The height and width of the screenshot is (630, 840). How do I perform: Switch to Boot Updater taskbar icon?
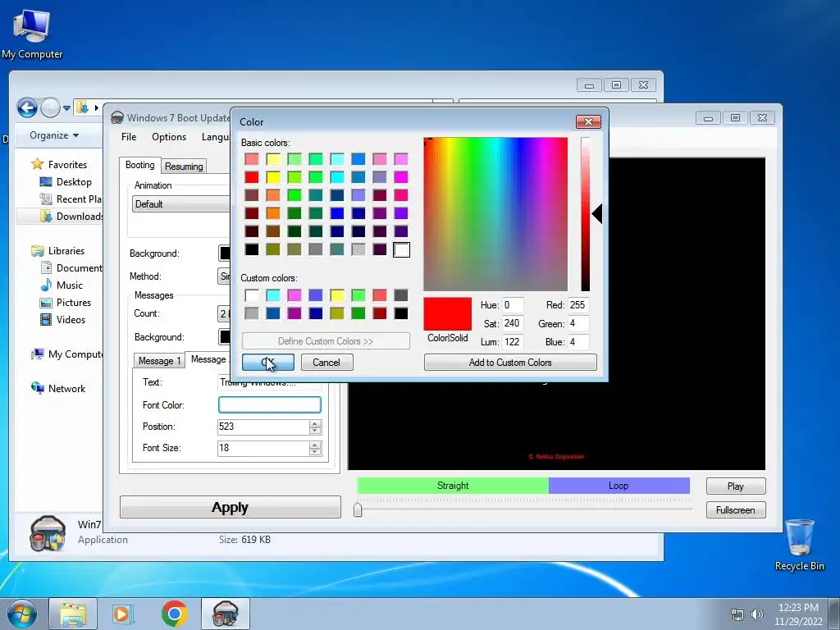tap(226, 614)
